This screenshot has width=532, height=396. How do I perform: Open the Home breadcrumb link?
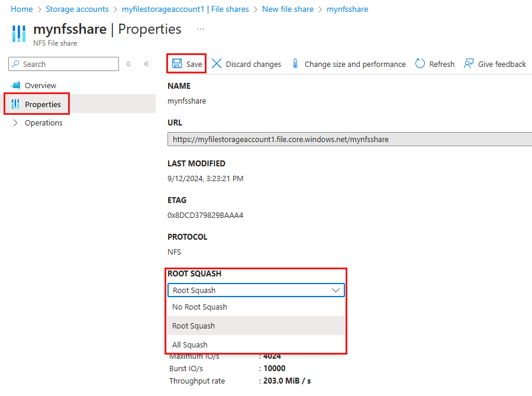(x=22, y=9)
